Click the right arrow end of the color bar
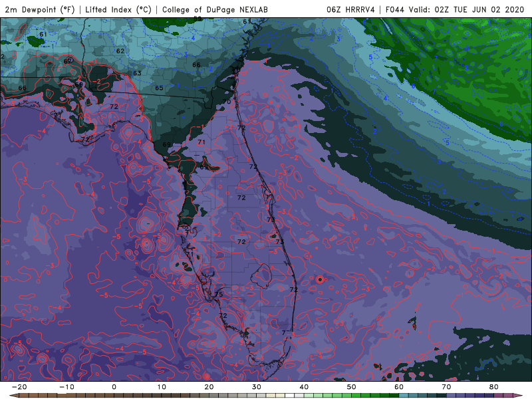 (519, 396)
